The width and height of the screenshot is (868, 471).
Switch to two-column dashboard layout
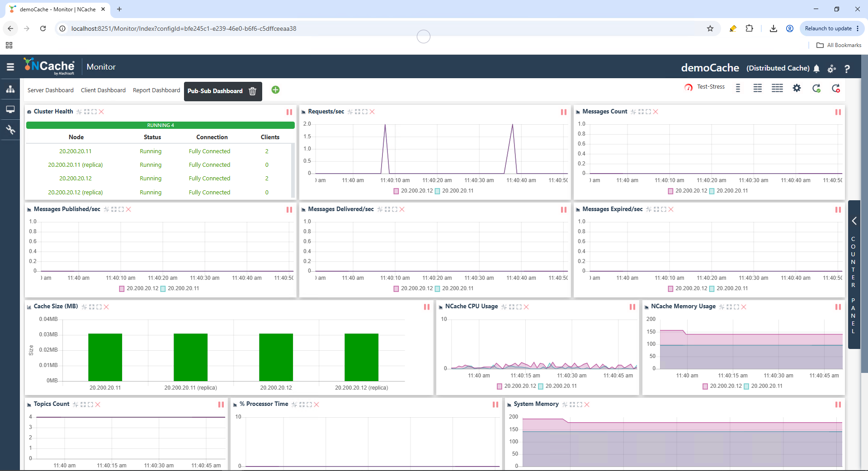click(757, 88)
